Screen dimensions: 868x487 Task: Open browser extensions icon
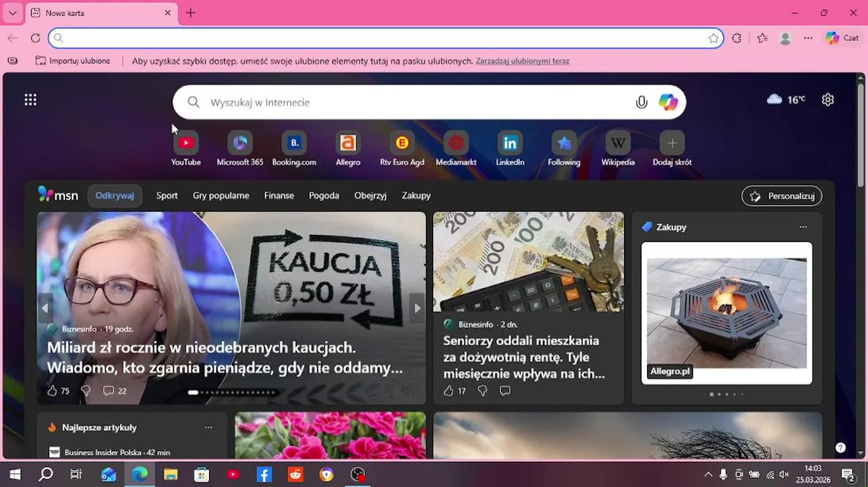click(x=737, y=39)
